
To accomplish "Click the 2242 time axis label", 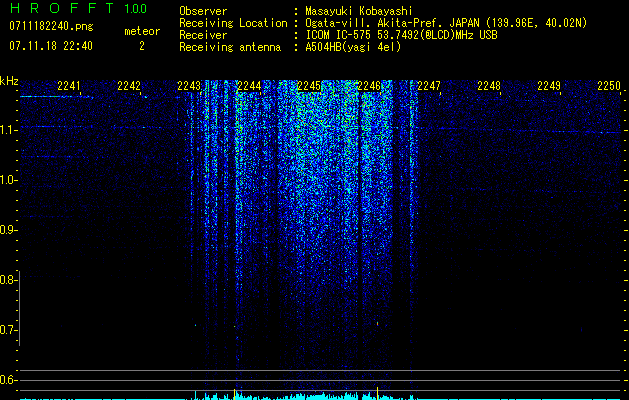I will [x=129, y=86].
